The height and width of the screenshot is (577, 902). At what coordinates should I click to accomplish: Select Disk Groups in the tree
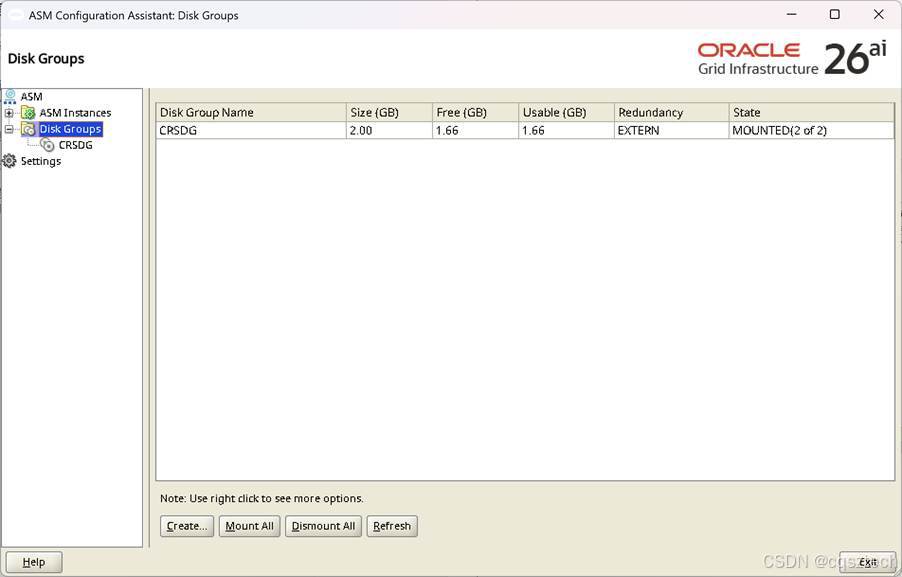(70, 129)
